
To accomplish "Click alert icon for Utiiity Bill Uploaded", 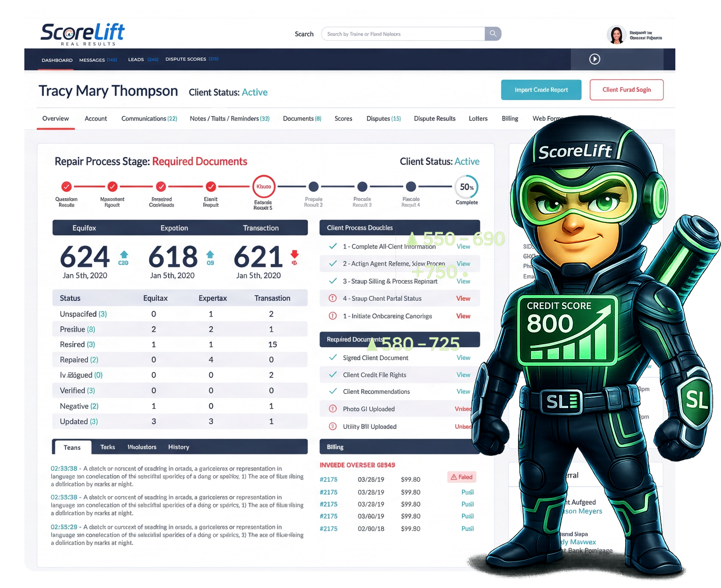I will tap(333, 426).
